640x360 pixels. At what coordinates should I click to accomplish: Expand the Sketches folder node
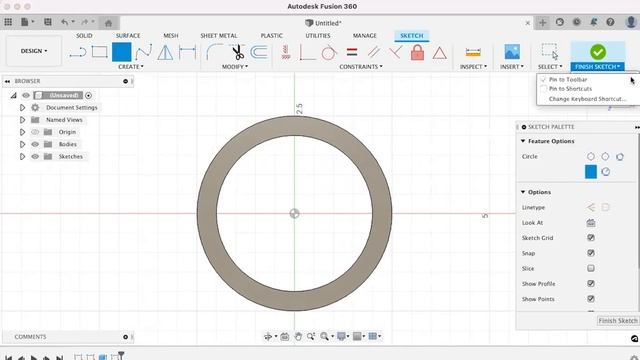tap(22, 156)
